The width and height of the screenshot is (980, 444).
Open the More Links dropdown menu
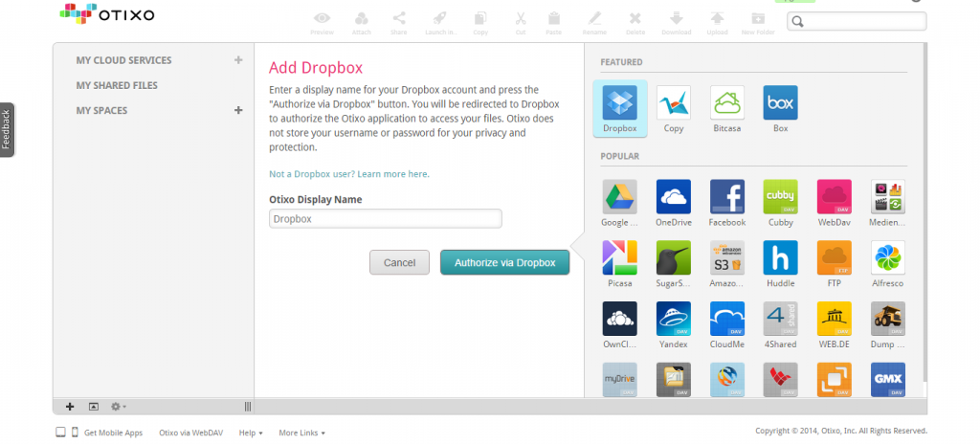[x=301, y=433]
